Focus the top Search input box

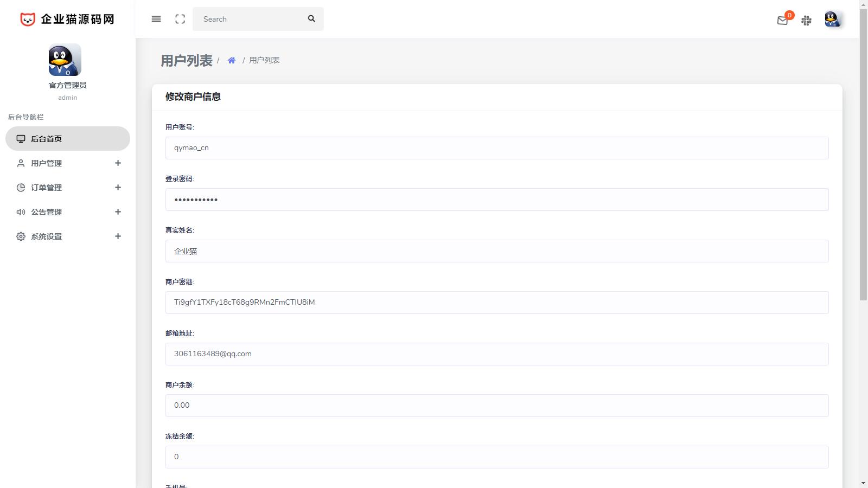pyautogui.click(x=250, y=19)
